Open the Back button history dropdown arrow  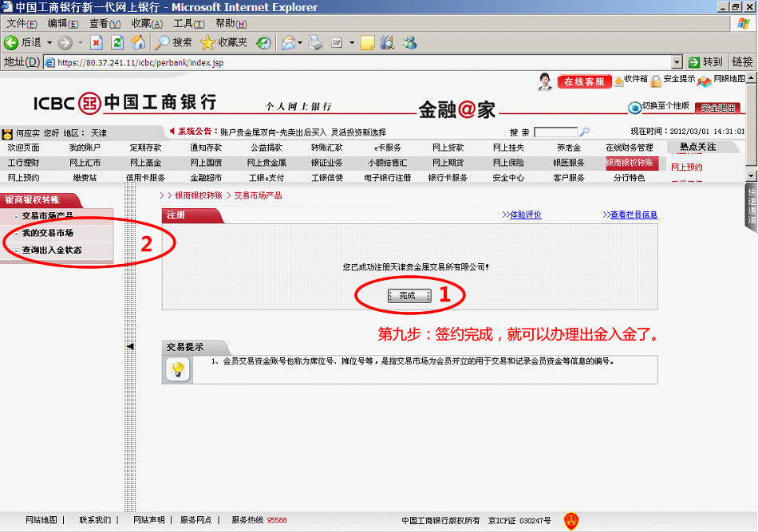pyautogui.click(x=49, y=43)
